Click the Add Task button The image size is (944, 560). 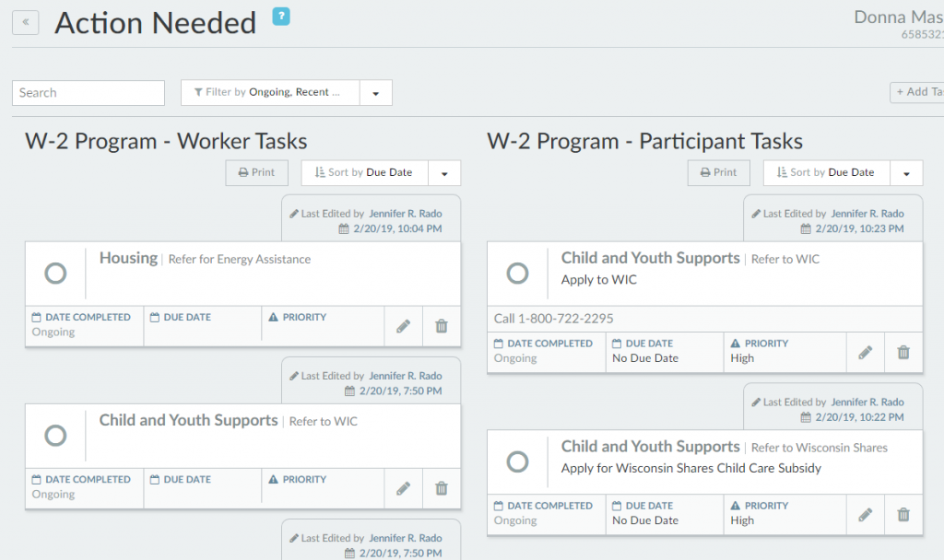pos(918,92)
